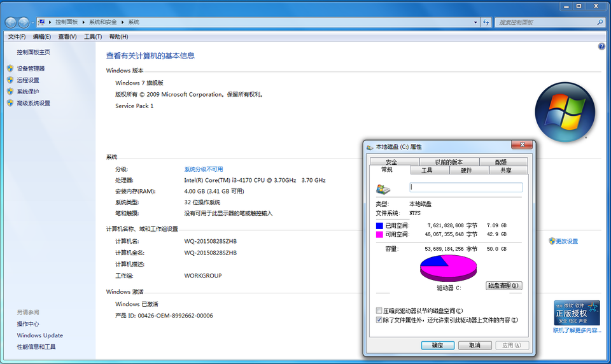Open the 工具(T) menu

click(x=93, y=37)
